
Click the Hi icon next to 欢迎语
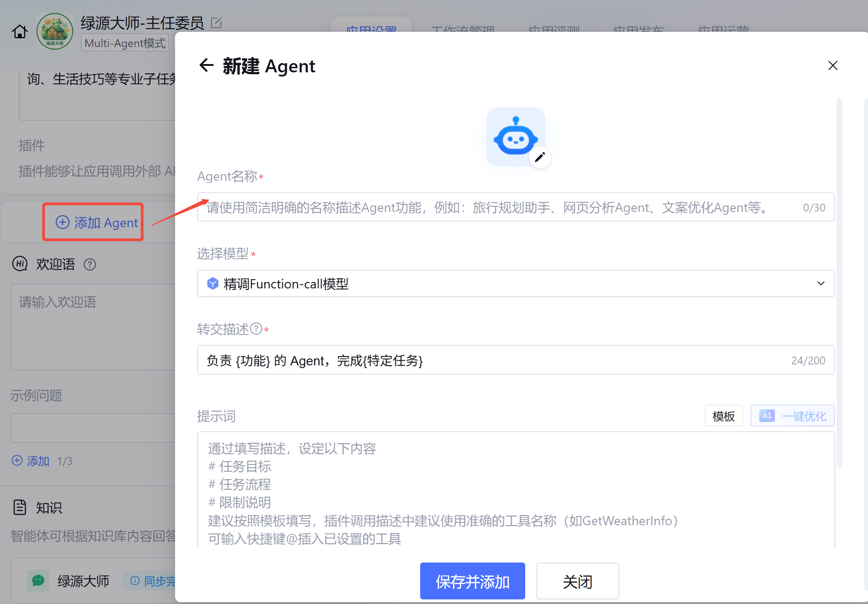click(19, 264)
